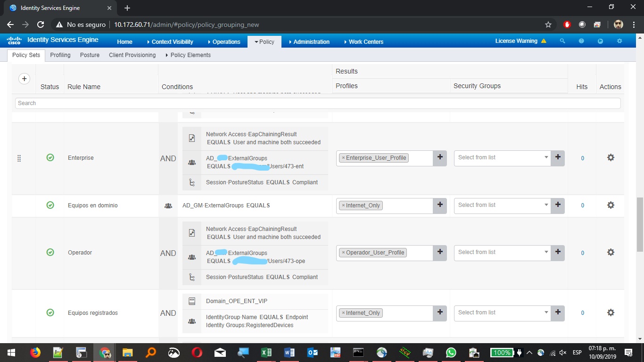
Task: Open Security Groups dropdown for Operador rule
Action: click(503, 253)
